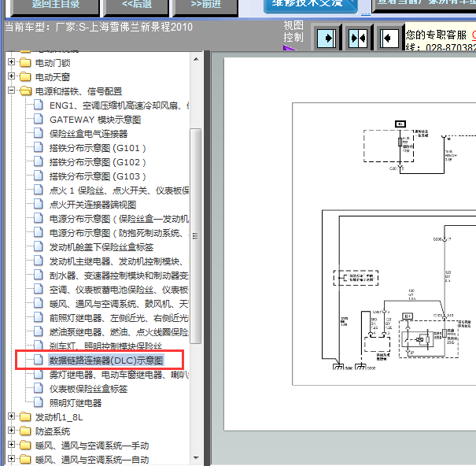The image size is (476, 466).
Task: Expand 暖风、通风与空调系统—自动 folder
Action: (x=11, y=458)
